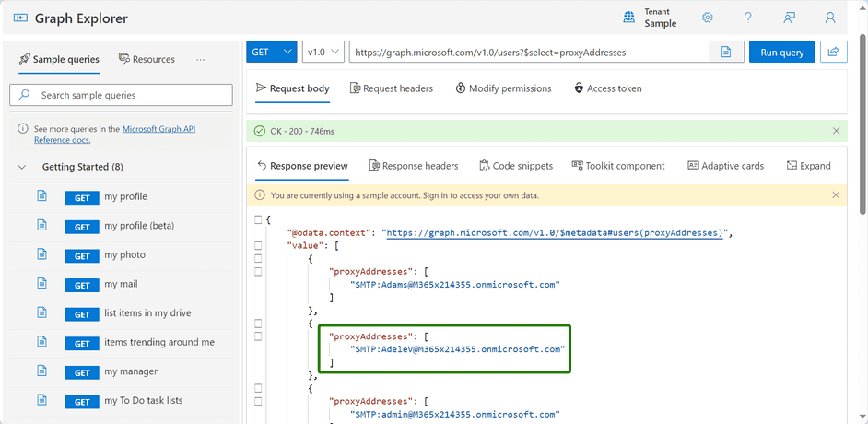Click the Search sample queries field
Image resolution: width=868 pixels, height=424 pixels.
coord(121,95)
